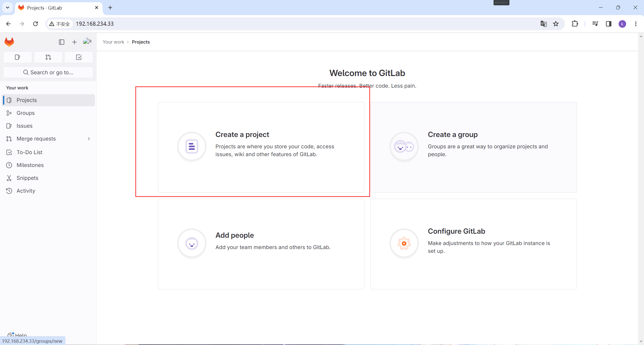Open the Create new plus menu
This screenshot has height=345, width=644.
[x=74, y=42]
